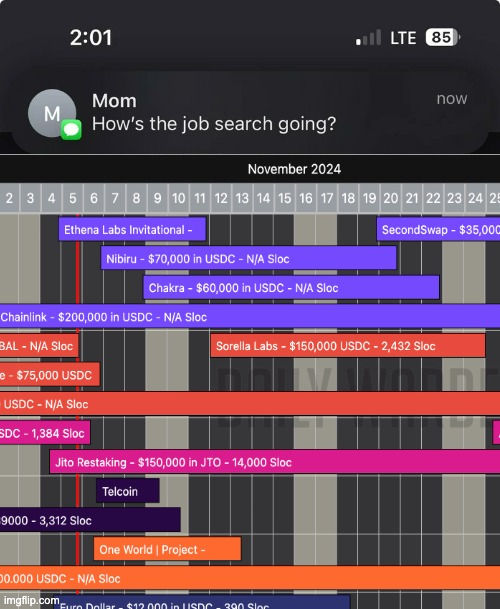Select day 2 in the date header
The image size is (500, 609).
(9, 198)
